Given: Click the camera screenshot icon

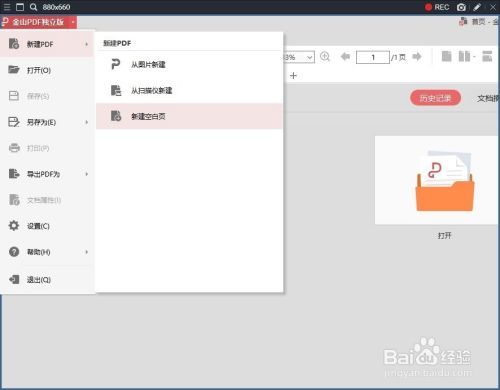Looking at the screenshot, I should click(461, 7).
